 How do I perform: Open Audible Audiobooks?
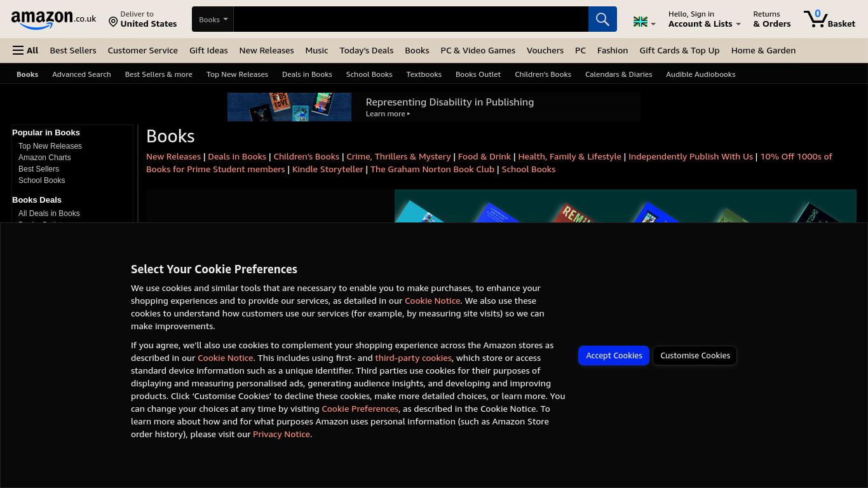700,74
